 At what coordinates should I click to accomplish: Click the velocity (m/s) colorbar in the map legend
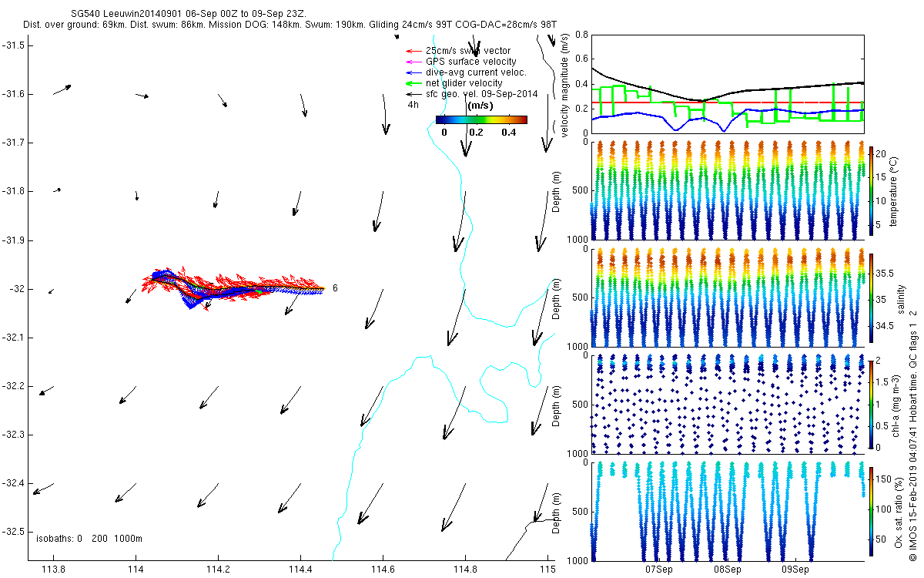pyautogui.click(x=481, y=119)
